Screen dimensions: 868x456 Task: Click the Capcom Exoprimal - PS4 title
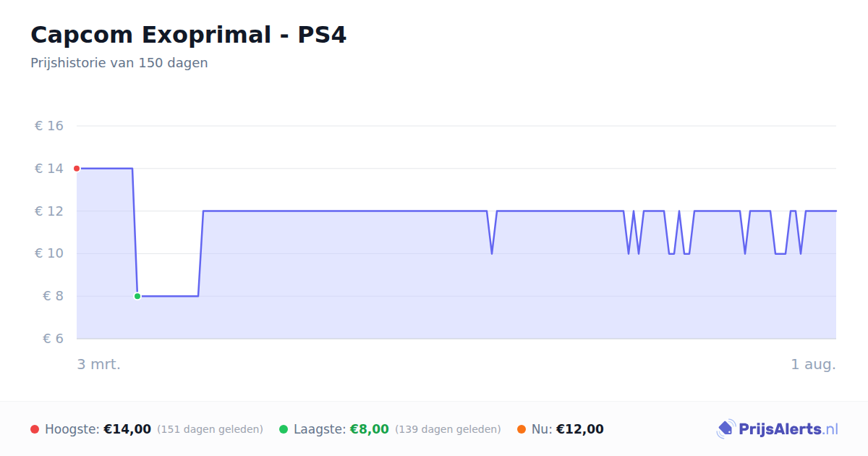188,35
